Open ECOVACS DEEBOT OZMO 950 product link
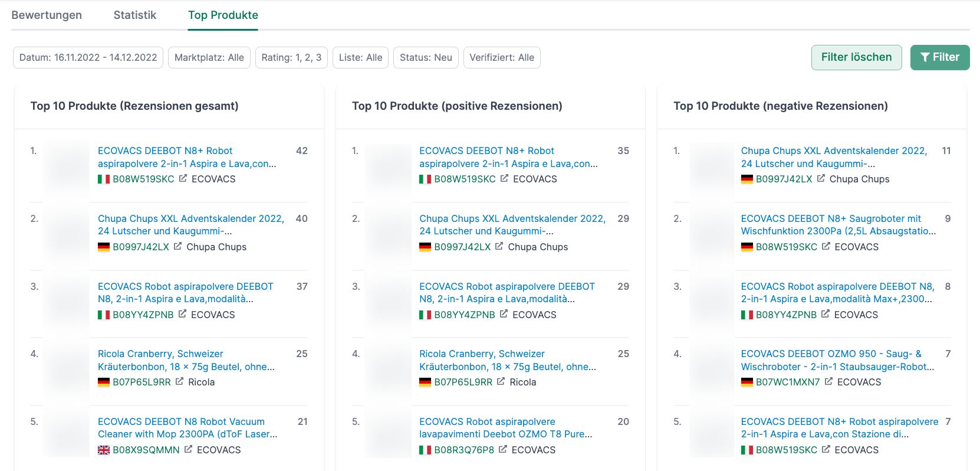 837,360
